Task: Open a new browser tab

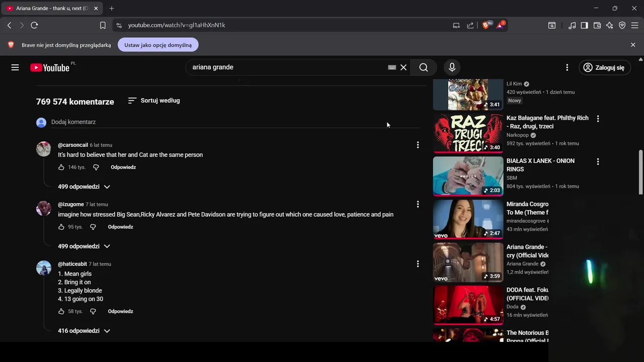Action: pos(112,9)
